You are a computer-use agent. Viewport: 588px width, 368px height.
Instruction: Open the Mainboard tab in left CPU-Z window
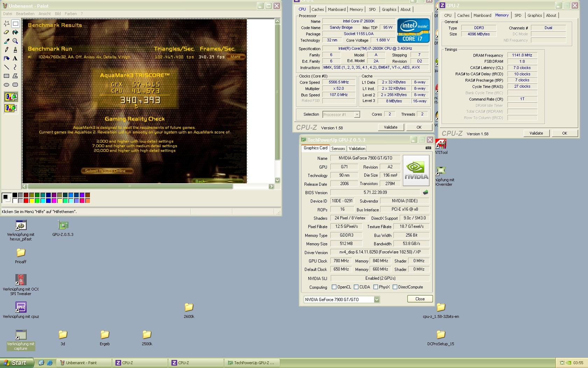tap(337, 9)
